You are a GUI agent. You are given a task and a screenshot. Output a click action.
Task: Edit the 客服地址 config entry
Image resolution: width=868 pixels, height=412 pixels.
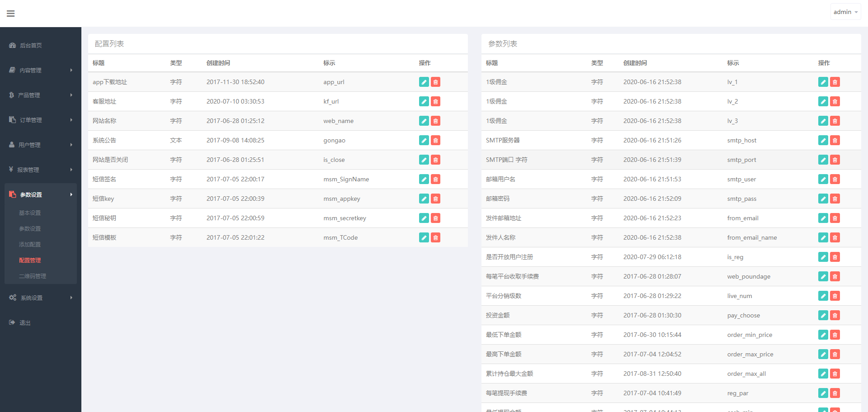click(424, 101)
